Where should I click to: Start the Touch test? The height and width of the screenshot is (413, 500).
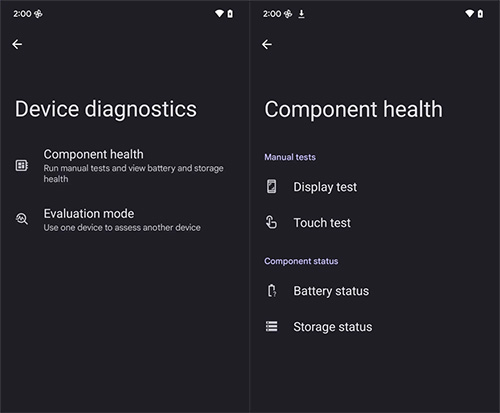375,222
